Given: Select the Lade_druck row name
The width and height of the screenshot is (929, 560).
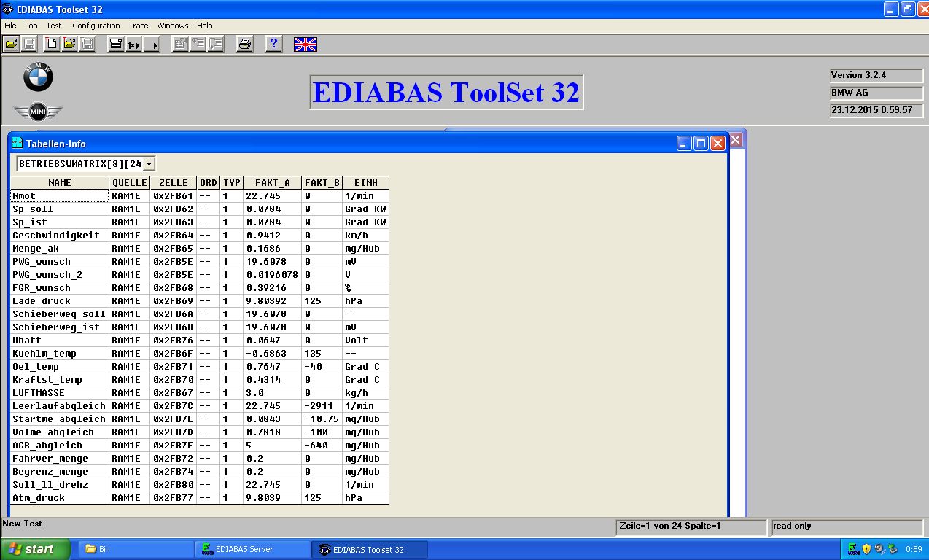Looking at the screenshot, I should (x=60, y=301).
